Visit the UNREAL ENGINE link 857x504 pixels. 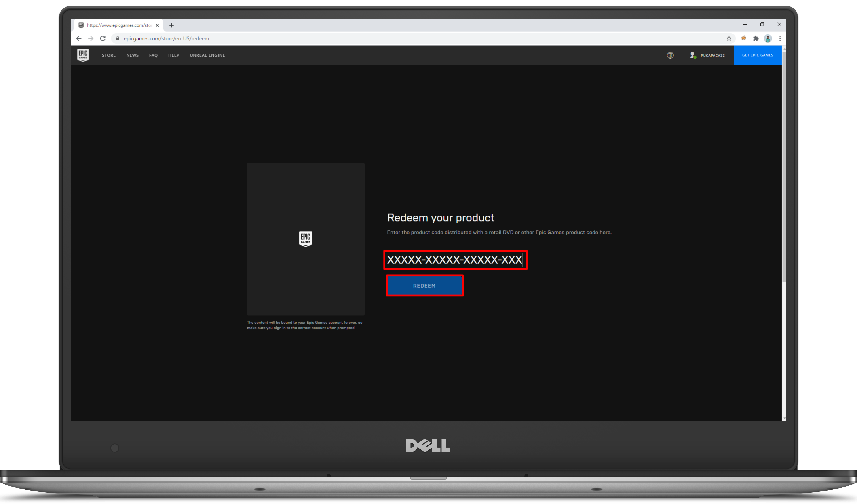coord(207,55)
